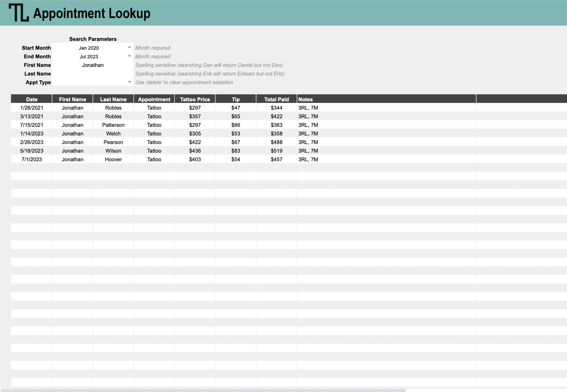Click the Patterson last name cell
This screenshot has height=392, width=567.
[x=113, y=125]
